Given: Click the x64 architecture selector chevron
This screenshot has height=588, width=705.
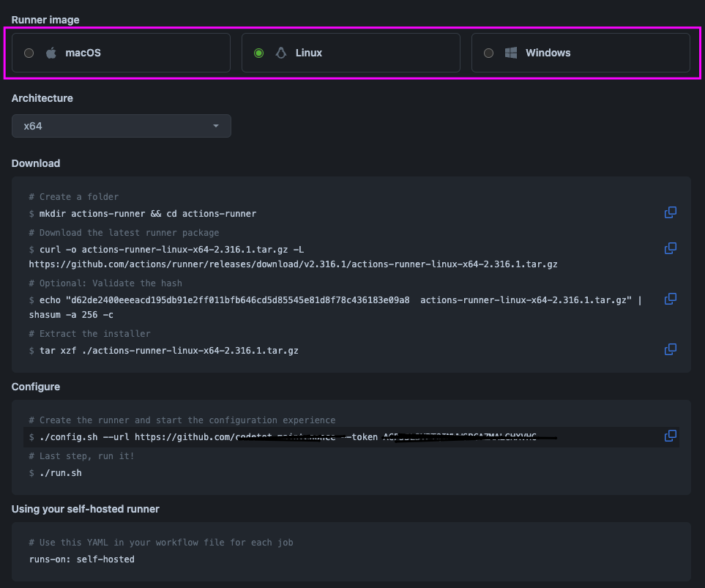Looking at the screenshot, I should click(216, 125).
